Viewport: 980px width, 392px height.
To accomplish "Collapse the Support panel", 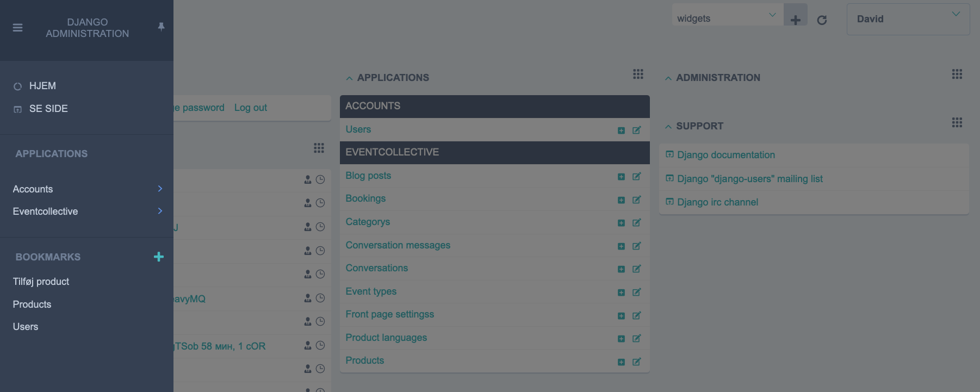I will [x=668, y=127].
